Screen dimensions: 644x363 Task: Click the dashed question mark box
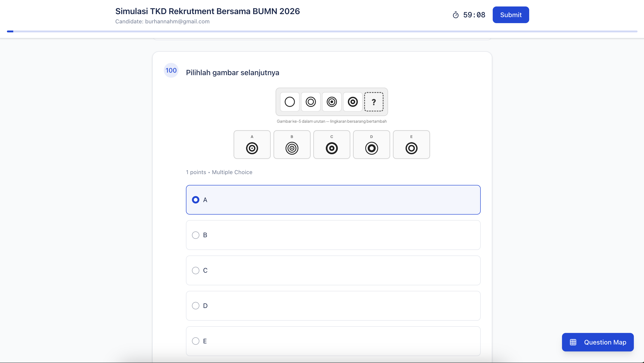point(374,102)
